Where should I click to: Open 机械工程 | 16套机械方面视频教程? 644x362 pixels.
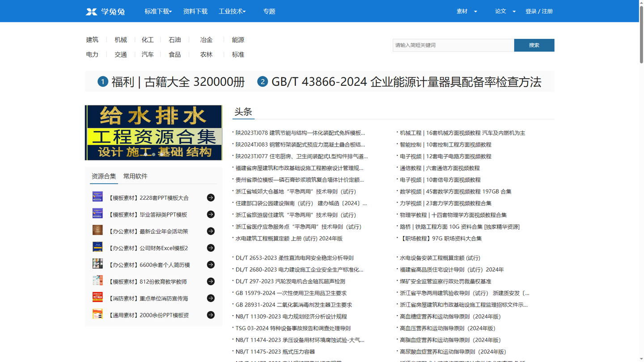[462, 133]
